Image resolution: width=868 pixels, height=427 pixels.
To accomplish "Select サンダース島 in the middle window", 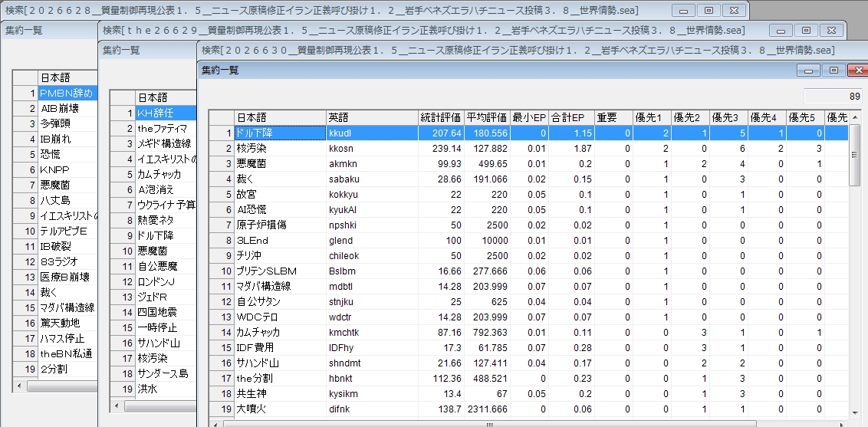I will tap(166, 373).
